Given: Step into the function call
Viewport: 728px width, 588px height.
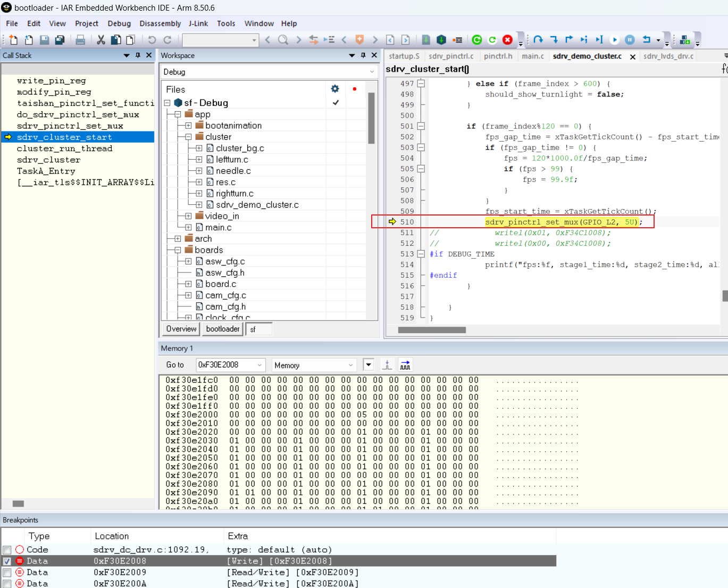Looking at the screenshot, I should click(x=553, y=39).
